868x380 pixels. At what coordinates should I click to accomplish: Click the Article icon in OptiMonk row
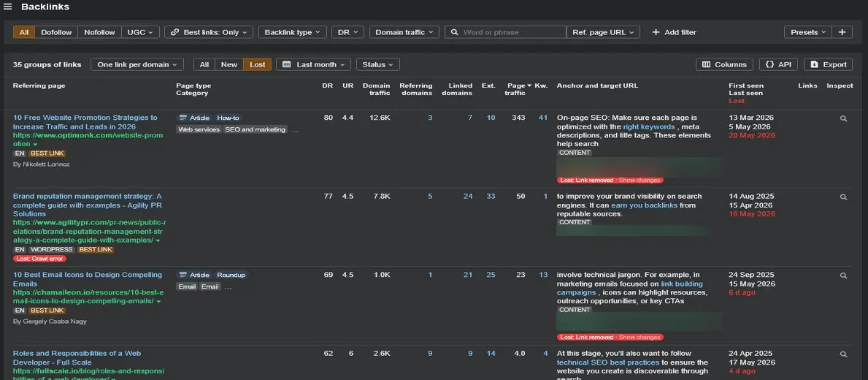183,118
